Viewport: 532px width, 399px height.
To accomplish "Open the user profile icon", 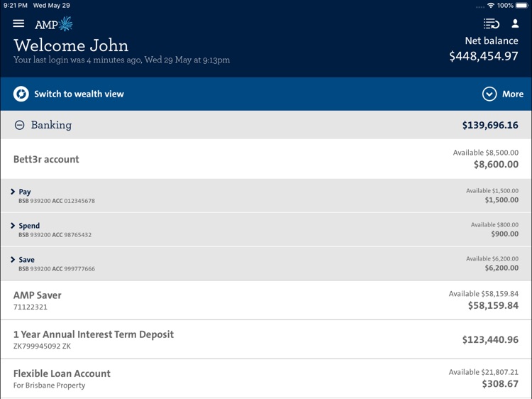I will [x=515, y=23].
